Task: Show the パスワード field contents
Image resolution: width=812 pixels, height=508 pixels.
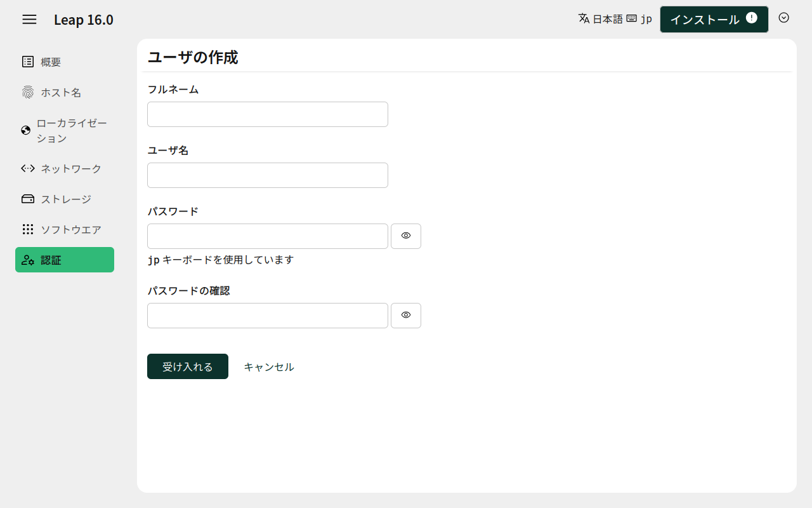Action: pyautogui.click(x=406, y=236)
